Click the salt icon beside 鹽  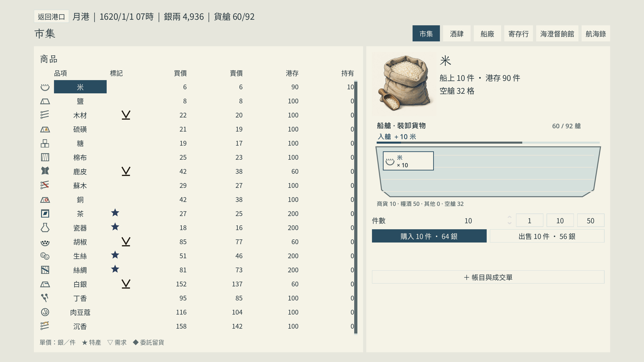(45, 101)
